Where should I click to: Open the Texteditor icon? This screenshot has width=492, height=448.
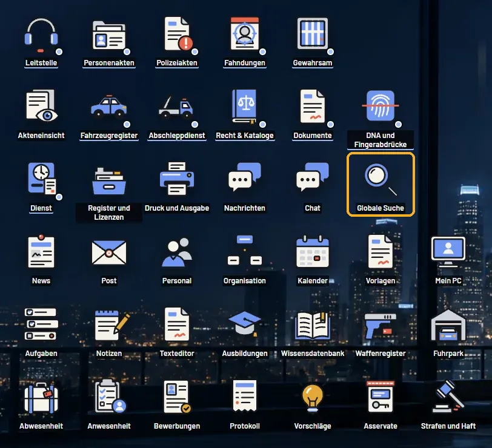[x=177, y=324]
